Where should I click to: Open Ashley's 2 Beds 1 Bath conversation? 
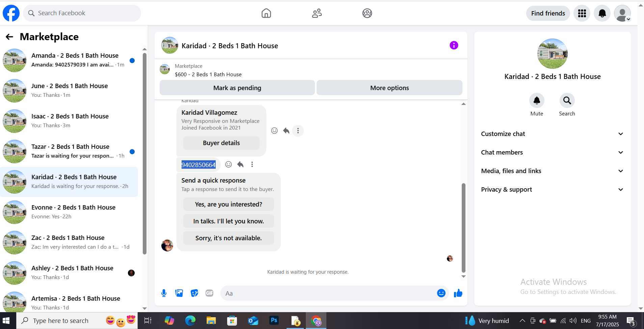(69, 273)
